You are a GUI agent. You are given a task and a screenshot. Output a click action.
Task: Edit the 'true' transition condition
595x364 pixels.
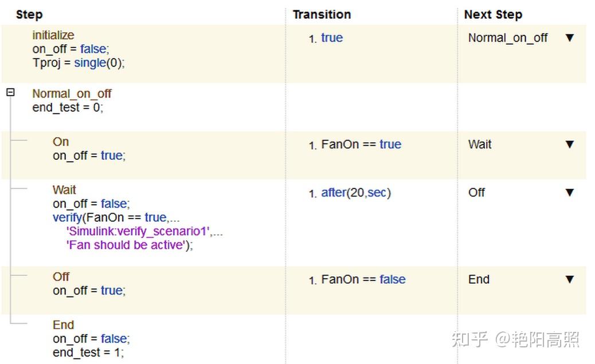(332, 38)
